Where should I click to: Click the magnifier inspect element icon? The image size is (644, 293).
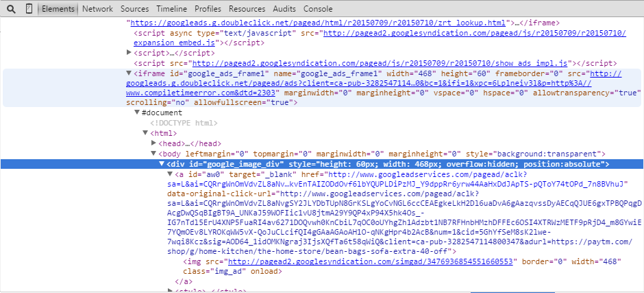pyautogui.click(x=11, y=9)
